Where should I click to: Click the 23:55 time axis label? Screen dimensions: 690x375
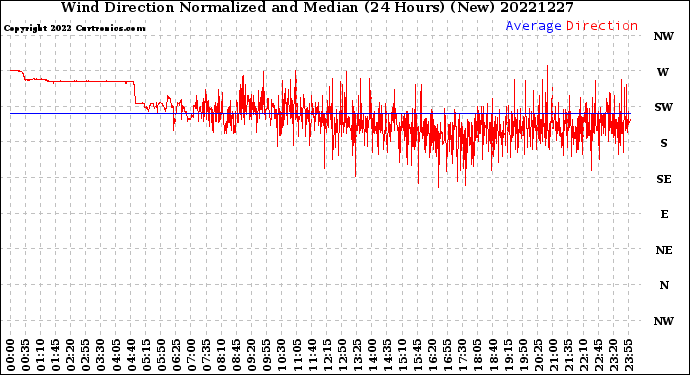tap(628, 355)
